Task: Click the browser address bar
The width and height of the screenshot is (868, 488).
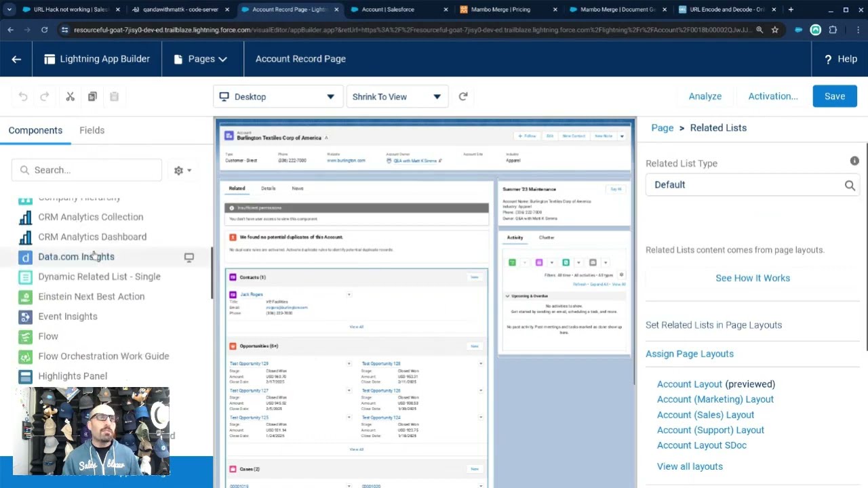Action: [412, 30]
